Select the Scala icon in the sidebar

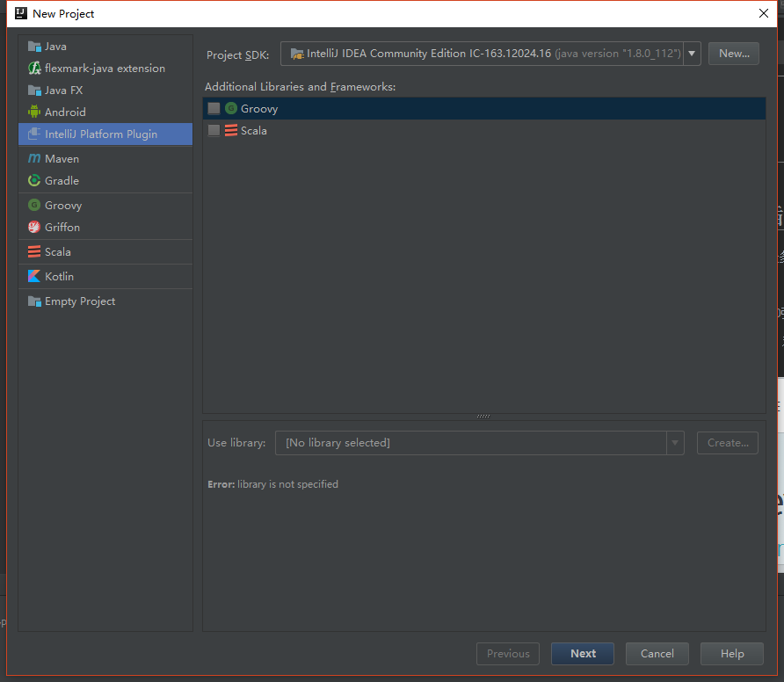[34, 251]
